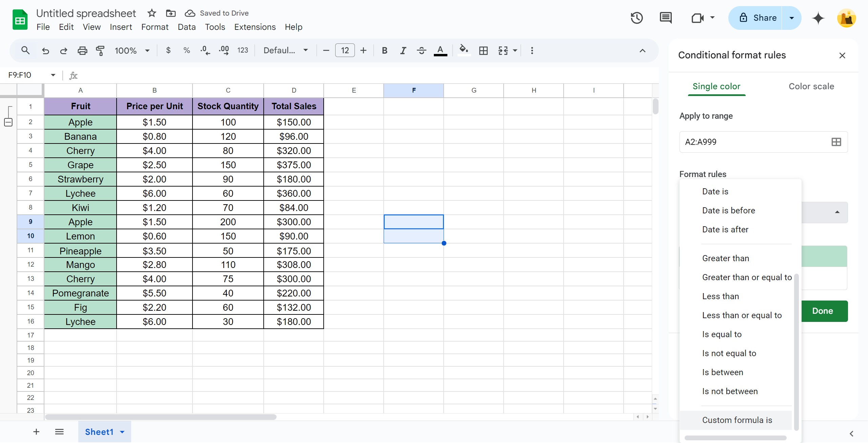Increase the font size

click(363, 51)
